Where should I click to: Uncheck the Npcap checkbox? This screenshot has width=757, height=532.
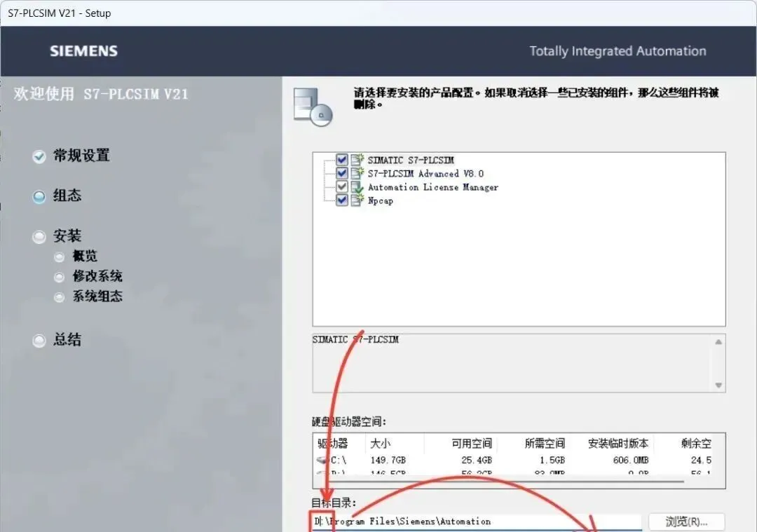pyautogui.click(x=342, y=200)
